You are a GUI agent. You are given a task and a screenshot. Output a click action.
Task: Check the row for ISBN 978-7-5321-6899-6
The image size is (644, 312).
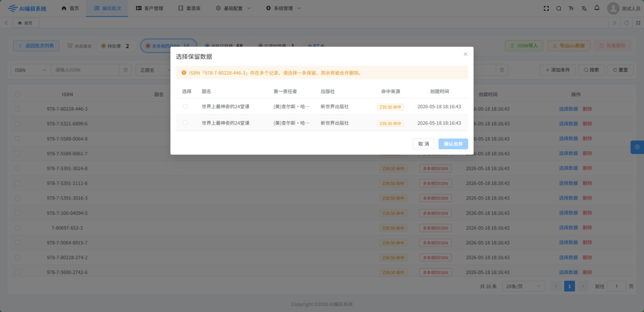(x=17, y=124)
